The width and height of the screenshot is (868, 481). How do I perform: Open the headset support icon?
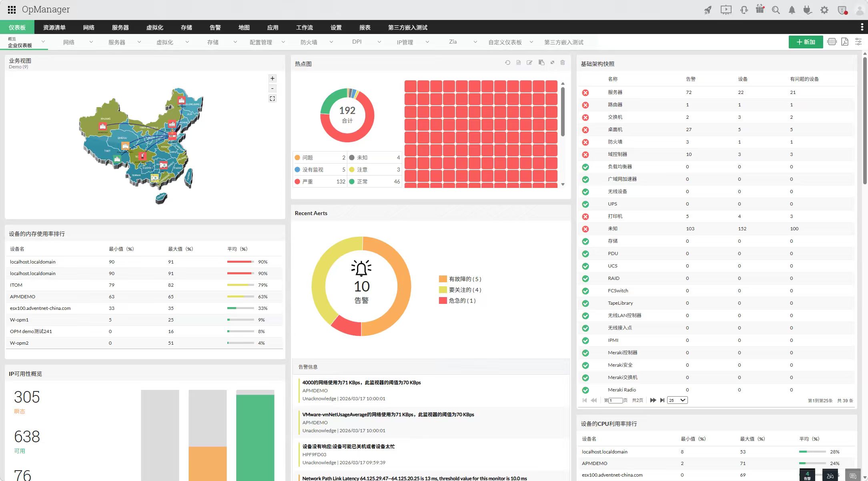click(x=744, y=10)
